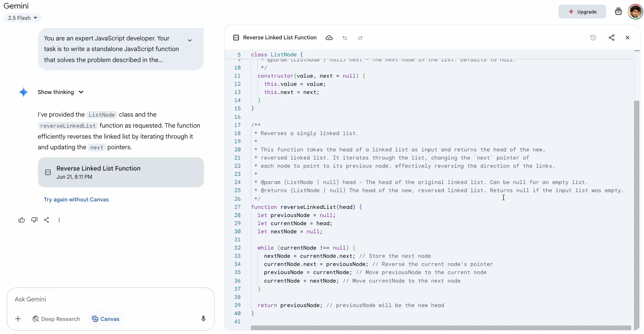Click the redo arrow in canvas toolbar
Image resolution: width=644 pixels, height=334 pixels.
click(360, 38)
